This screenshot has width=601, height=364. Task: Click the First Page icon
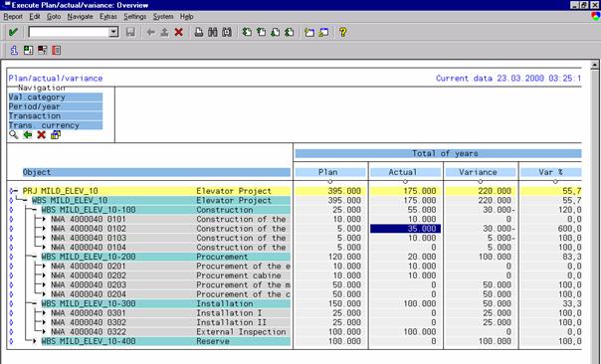click(x=247, y=32)
